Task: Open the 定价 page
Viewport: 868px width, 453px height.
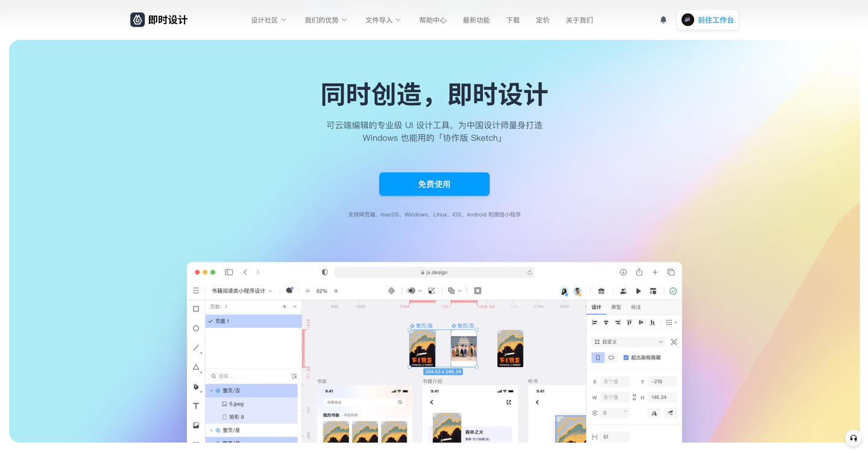Action: [x=542, y=20]
